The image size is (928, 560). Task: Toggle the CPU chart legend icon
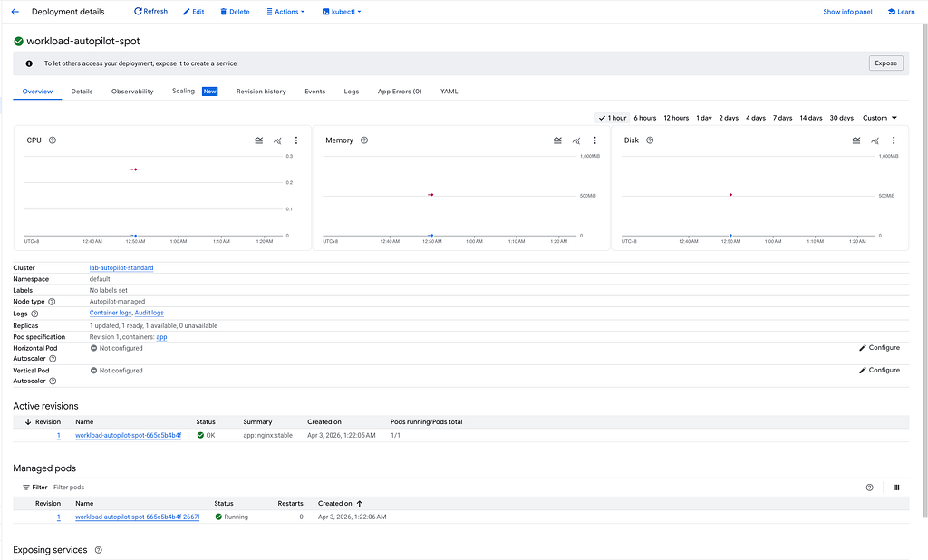click(258, 140)
